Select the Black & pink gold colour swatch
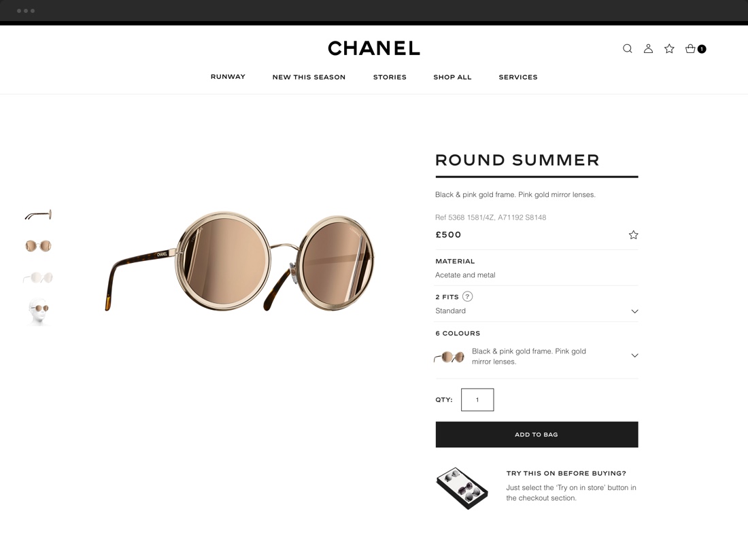Screen dimensions: 748x560 pyautogui.click(x=449, y=357)
